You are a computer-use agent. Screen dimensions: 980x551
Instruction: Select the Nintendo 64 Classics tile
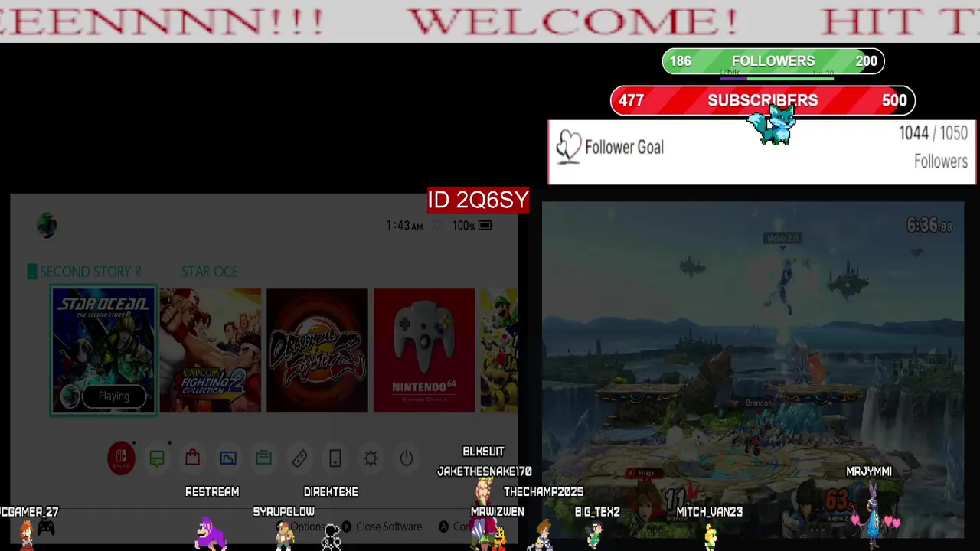click(424, 350)
